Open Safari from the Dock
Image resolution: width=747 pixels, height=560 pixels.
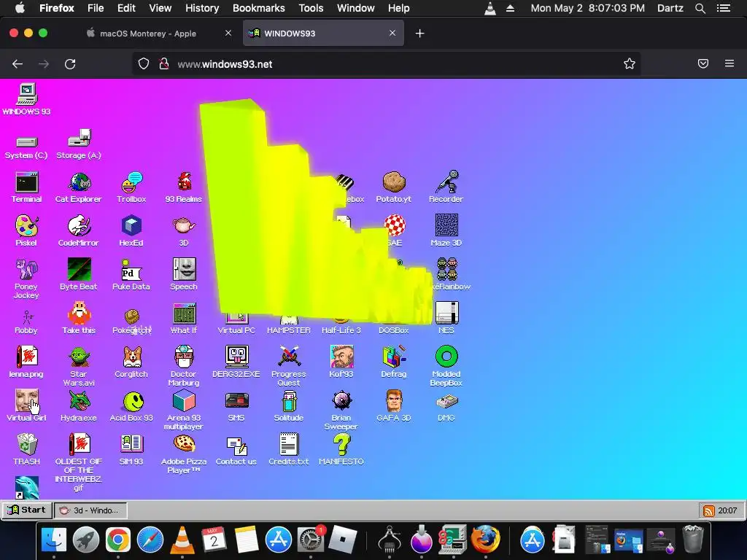[x=150, y=540]
